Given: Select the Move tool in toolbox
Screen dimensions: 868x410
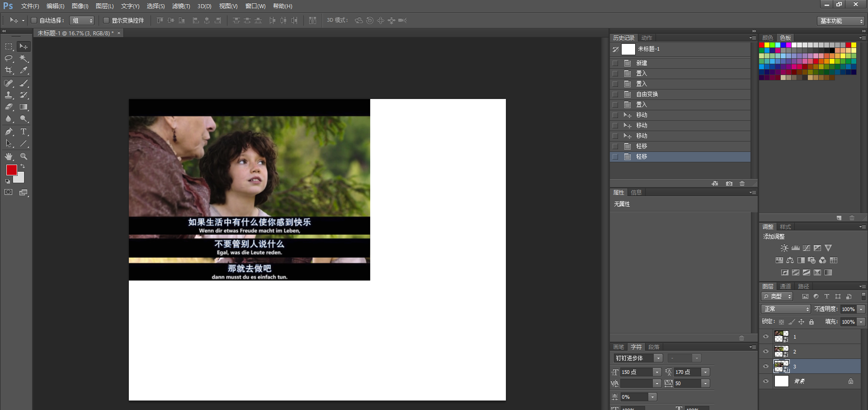Looking at the screenshot, I should click(24, 47).
